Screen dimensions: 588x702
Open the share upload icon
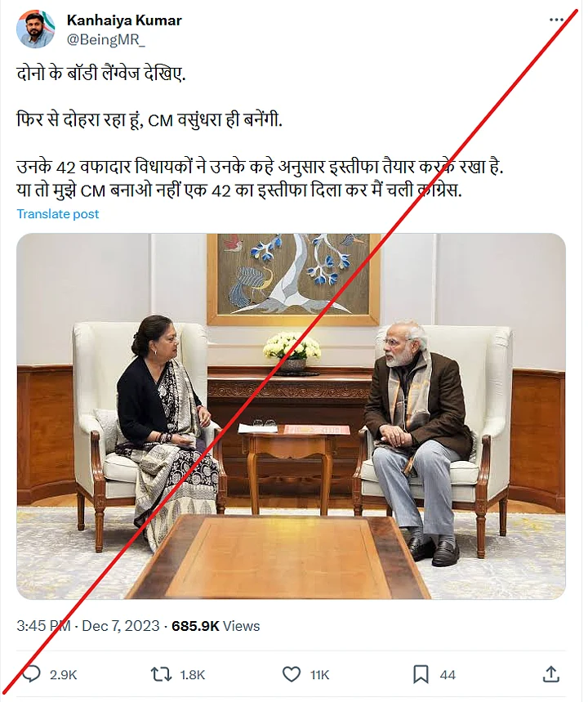(x=551, y=674)
